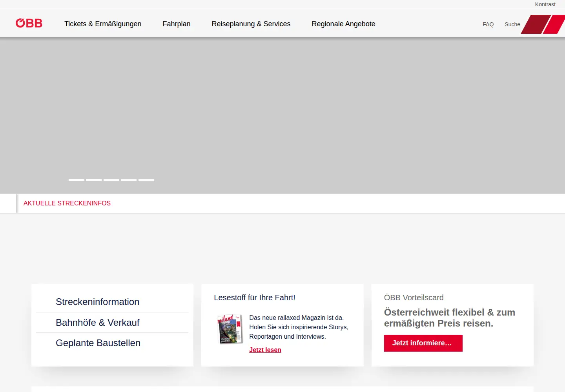Click the Lesestoff für Ihre Fahrt heading
565x392 pixels.
click(255, 298)
